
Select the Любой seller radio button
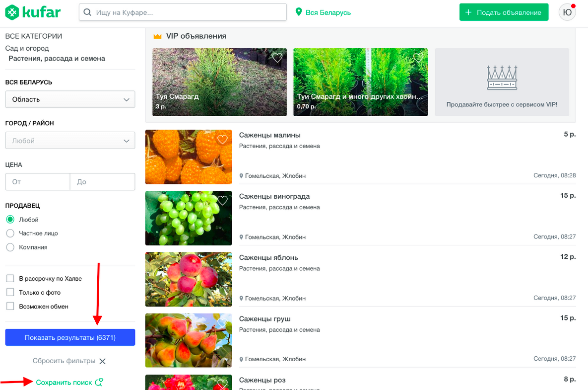(x=10, y=219)
